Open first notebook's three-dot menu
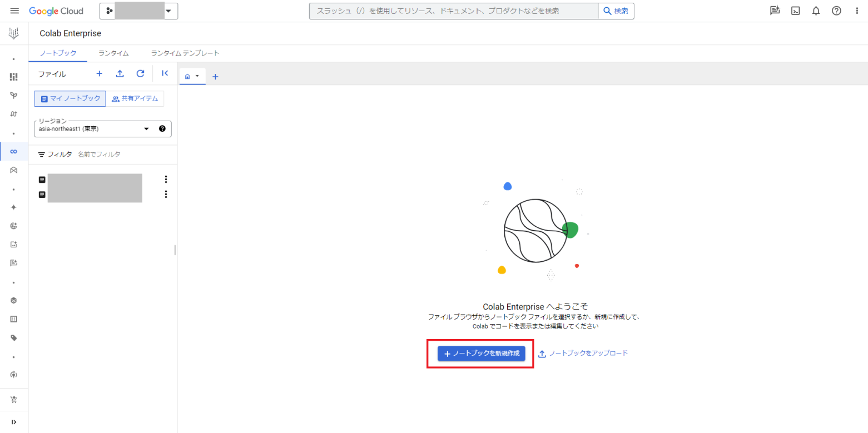This screenshot has height=433, width=868. coord(165,180)
